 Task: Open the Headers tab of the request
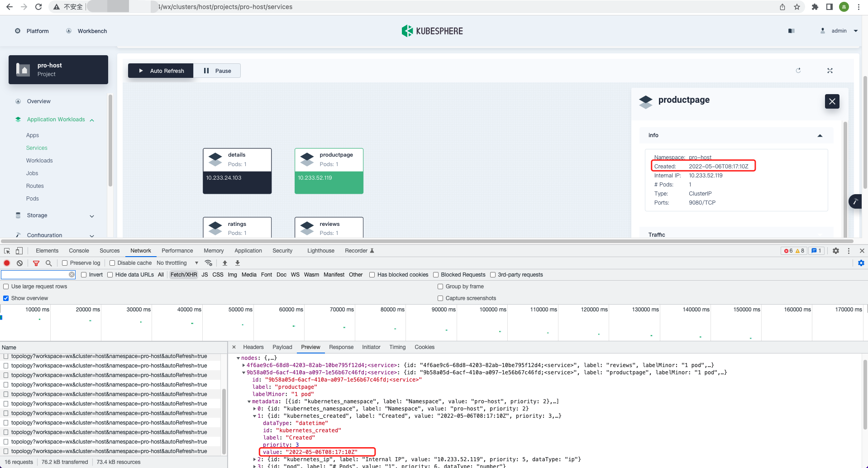coord(253,347)
